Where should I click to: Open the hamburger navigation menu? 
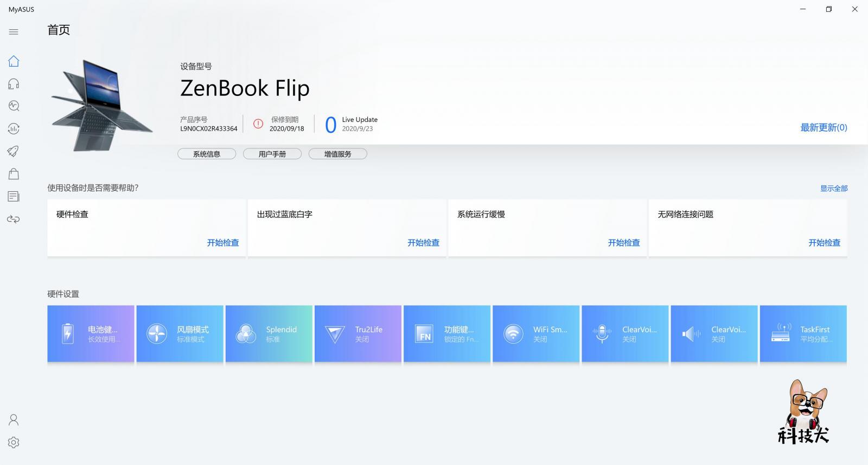tap(14, 32)
